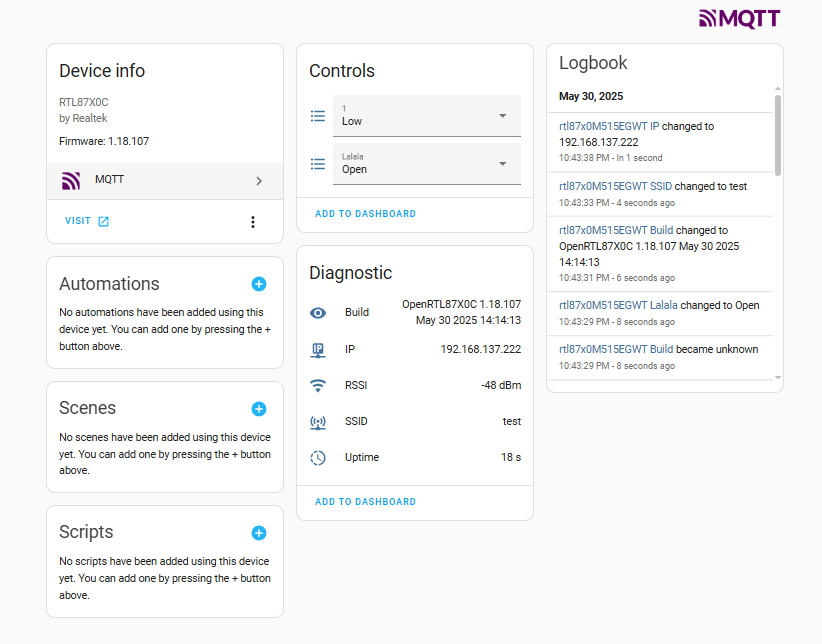Click the Logbook scrollbar thumb
The width and height of the screenshot is (822, 644).
coord(778,135)
